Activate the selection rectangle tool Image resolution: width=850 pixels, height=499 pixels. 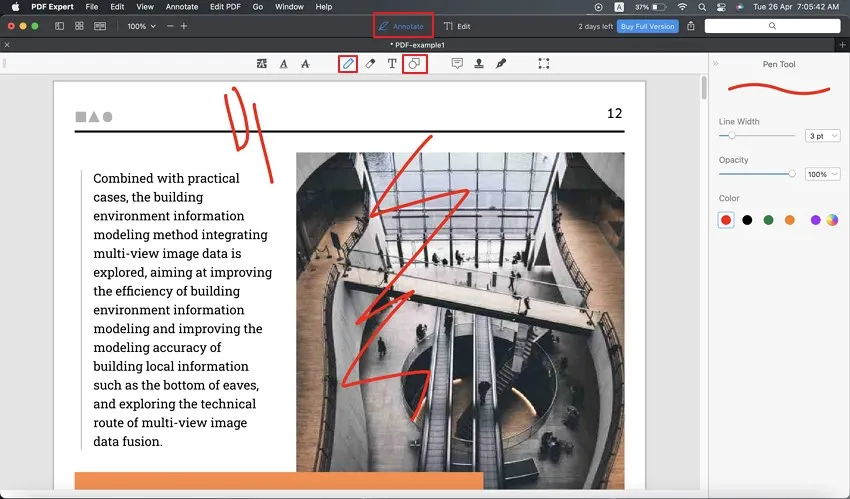tap(543, 64)
